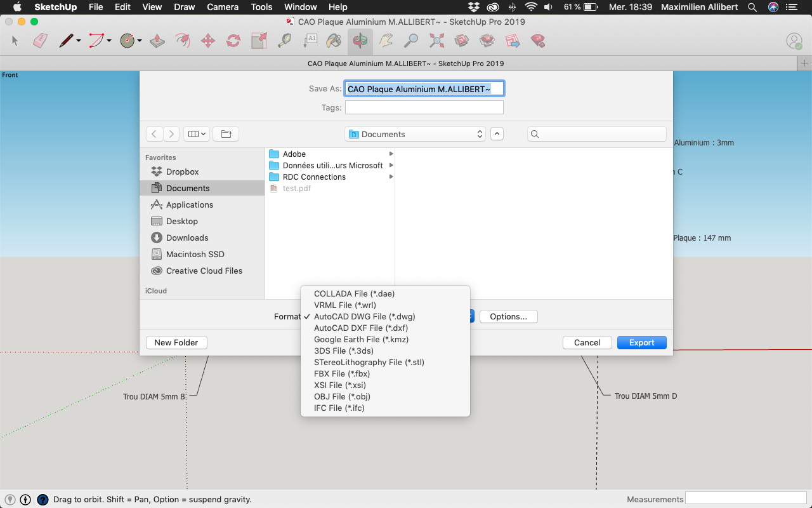Click the New Folder button

point(176,342)
